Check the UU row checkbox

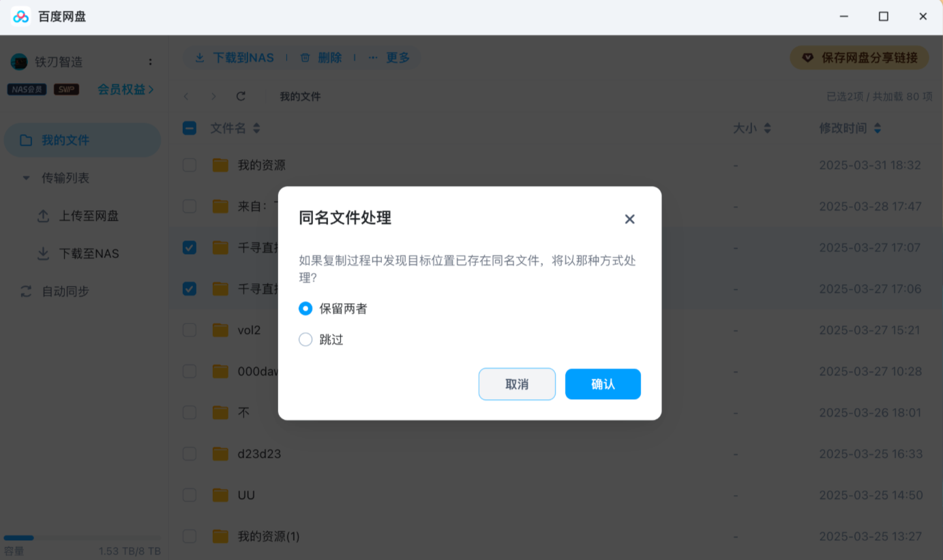coord(190,495)
